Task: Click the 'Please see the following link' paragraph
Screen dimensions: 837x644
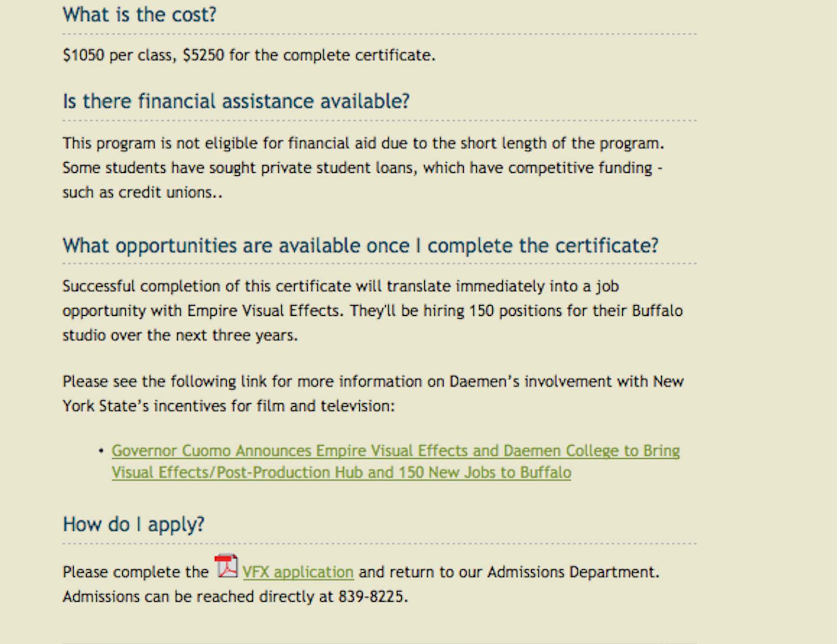Action: click(x=373, y=394)
